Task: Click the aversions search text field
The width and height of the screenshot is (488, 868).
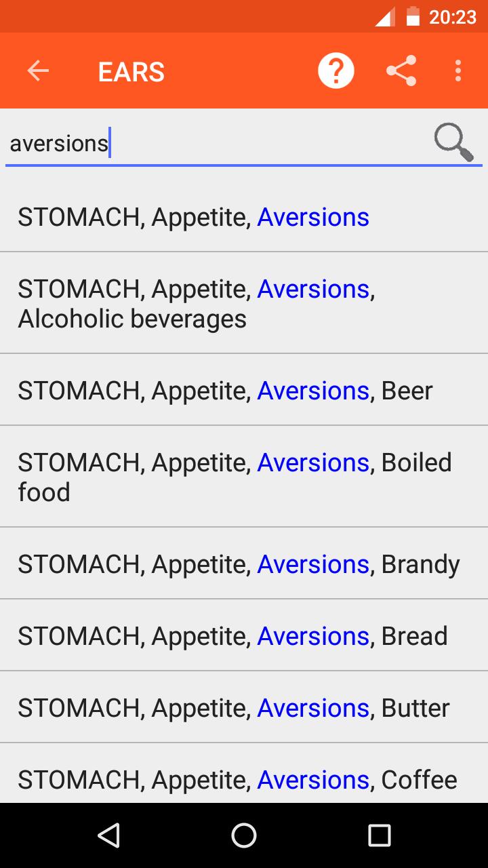Action: (x=217, y=144)
